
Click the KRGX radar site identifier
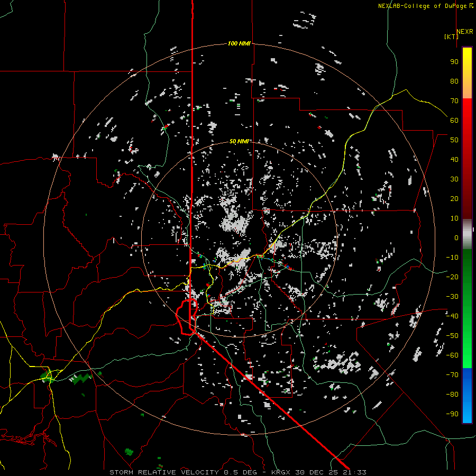pos(281,472)
